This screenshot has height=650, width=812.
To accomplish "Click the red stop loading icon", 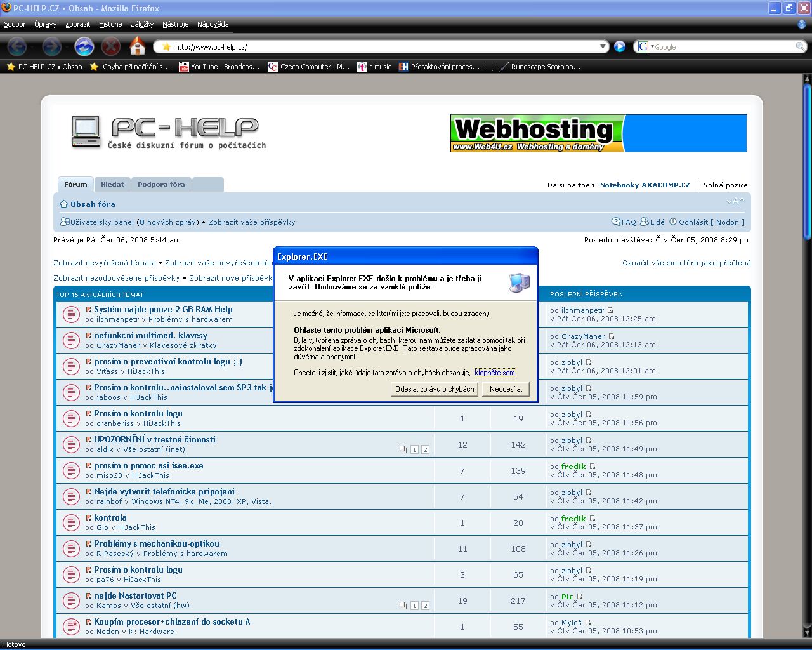I will click(111, 46).
